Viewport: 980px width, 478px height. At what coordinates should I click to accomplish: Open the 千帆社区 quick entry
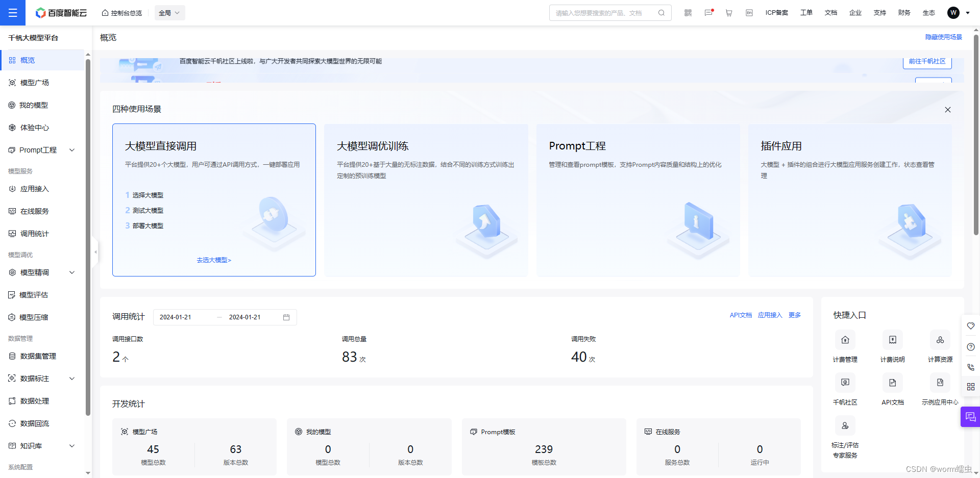[845, 389]
